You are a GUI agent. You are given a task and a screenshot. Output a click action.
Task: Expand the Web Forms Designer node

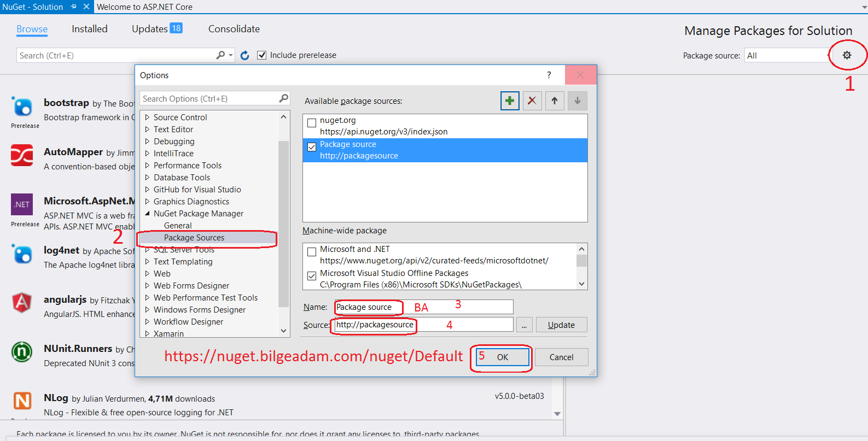point(147,285)
